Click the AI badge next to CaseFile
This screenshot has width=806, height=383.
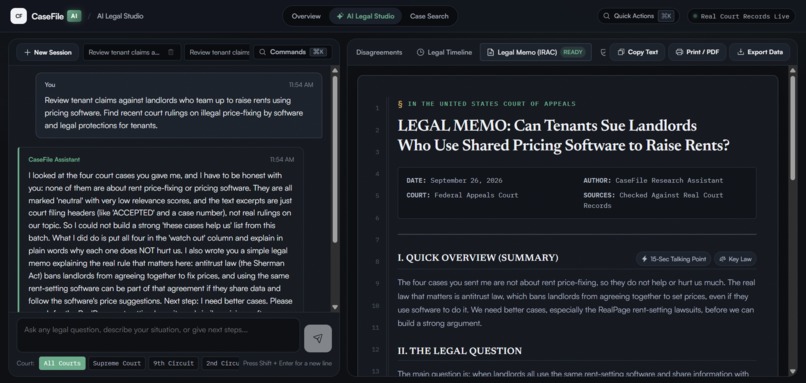coord(75,16)
